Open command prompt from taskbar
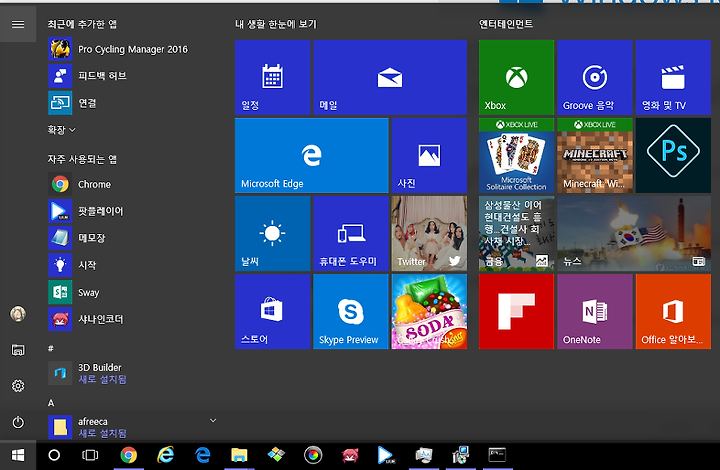 pos(497,455)
